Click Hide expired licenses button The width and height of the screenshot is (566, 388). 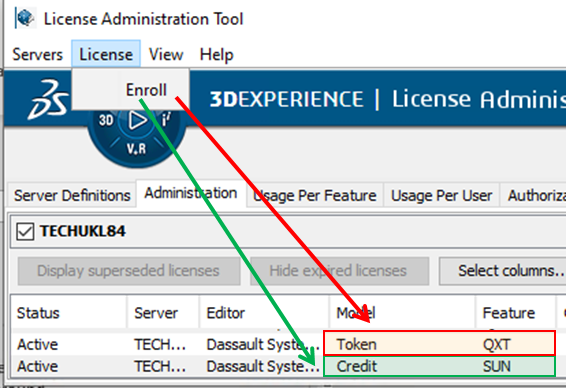[x=339, y=271]
